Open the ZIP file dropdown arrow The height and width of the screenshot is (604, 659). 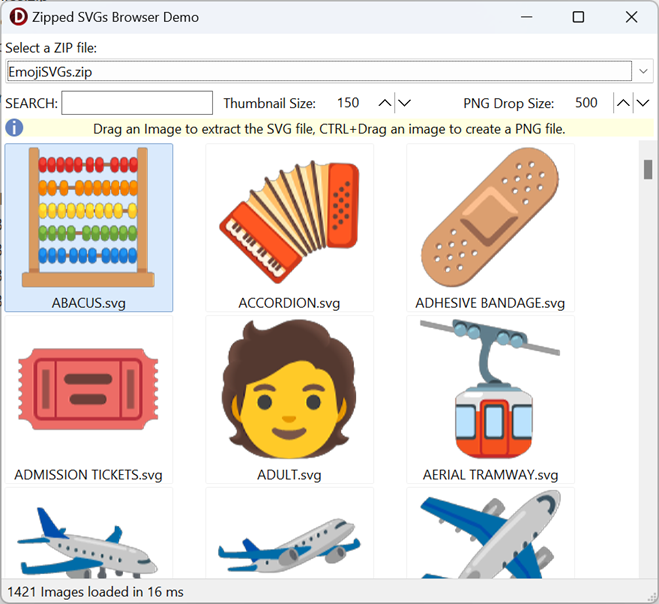pos(643,71)
